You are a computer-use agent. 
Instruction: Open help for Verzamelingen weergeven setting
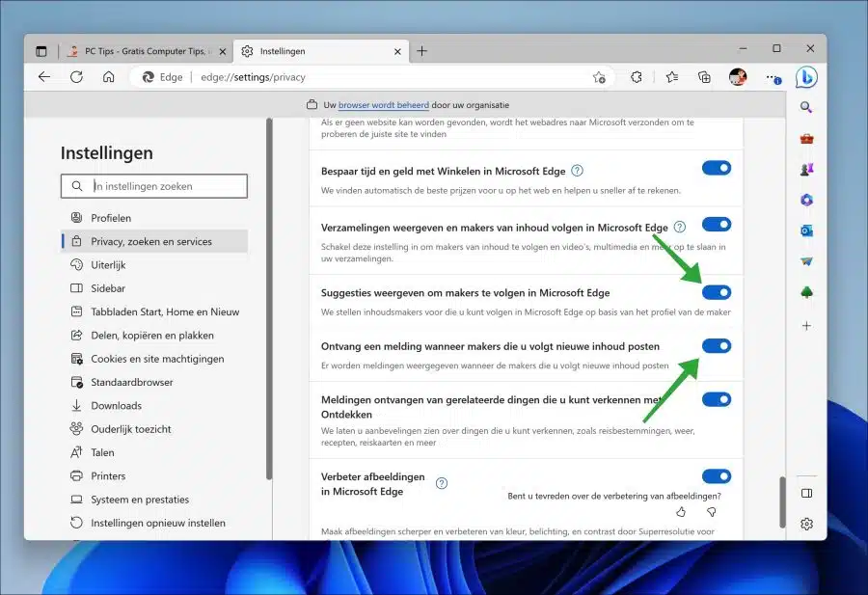[x=680, y=227]
